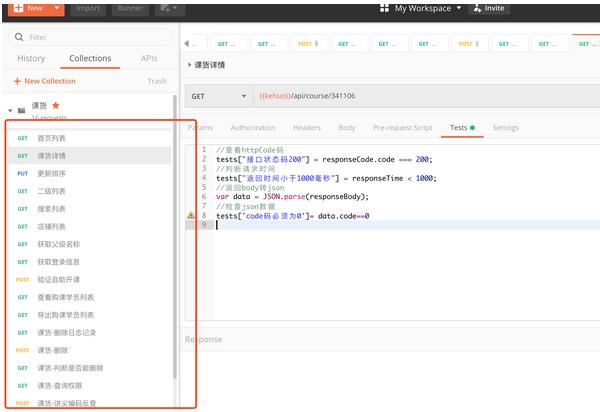The height and width of the screenshot is (412, 600).
Task: Switch to the History tab
Action: [31, 59]
